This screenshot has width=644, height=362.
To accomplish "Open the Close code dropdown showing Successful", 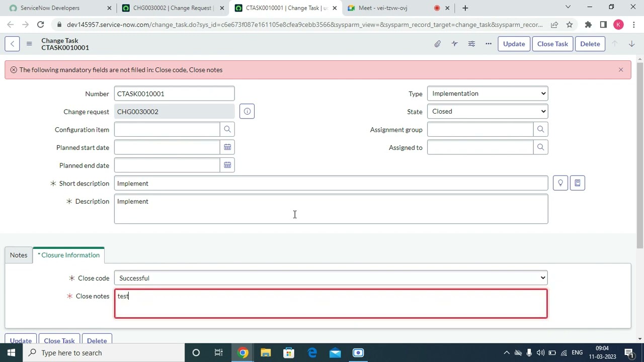I will tap(331, 278).
